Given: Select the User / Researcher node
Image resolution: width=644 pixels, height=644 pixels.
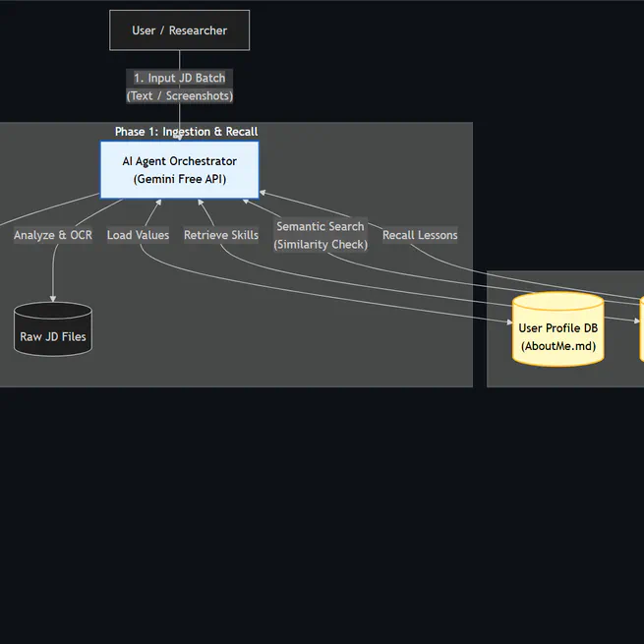Looking at the screenshot, I should pyautogui.click(x=179, y=30).
